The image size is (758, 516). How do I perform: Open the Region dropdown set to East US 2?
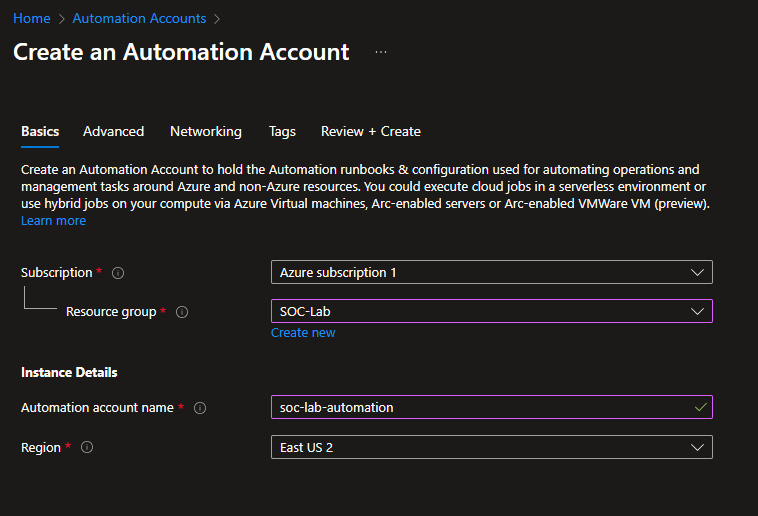[491, 447]
